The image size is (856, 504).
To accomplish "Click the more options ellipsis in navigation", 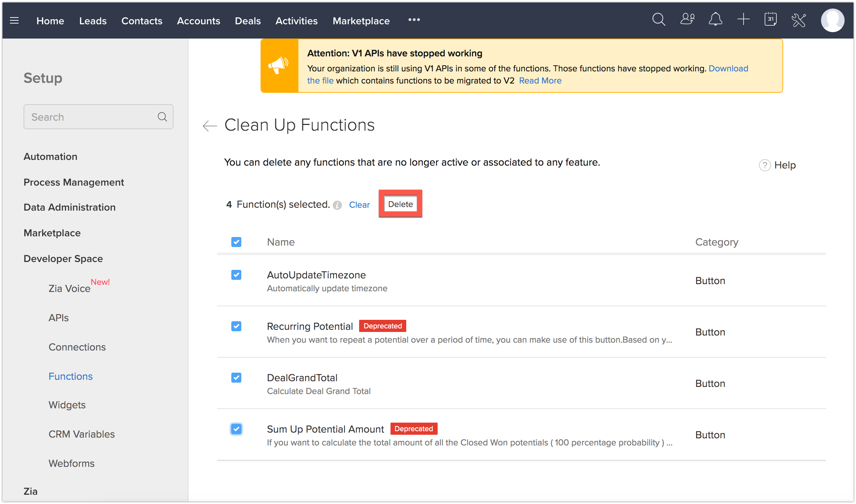I will point(414,20).
